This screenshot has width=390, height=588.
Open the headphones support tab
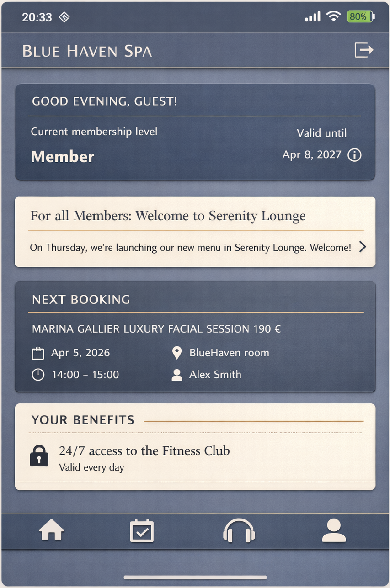point(239,531)
